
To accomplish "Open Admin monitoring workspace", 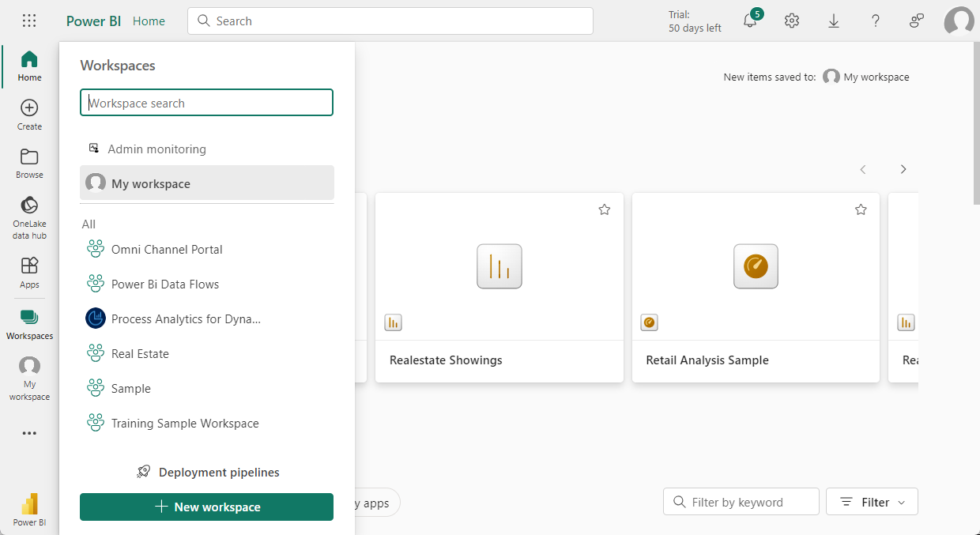I will (206, 149).
